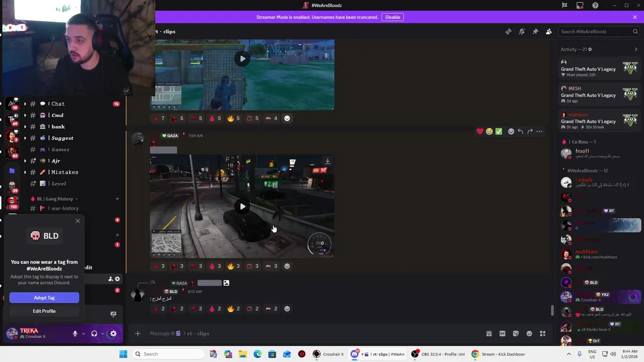Add heart reaction from message hover bar
The height and width of the screenshot is (362, 644).
click(x=480, y=132)
